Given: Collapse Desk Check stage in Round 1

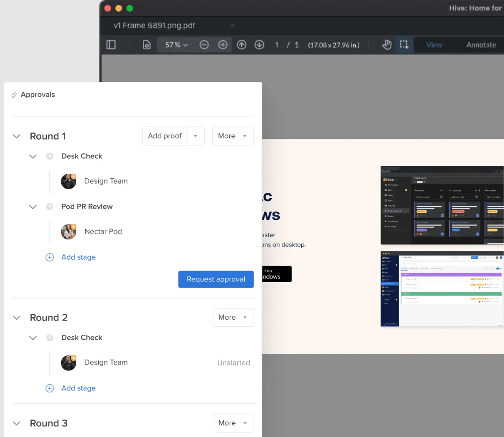Looking at the screenshot, I should click(x=33, y=157).
